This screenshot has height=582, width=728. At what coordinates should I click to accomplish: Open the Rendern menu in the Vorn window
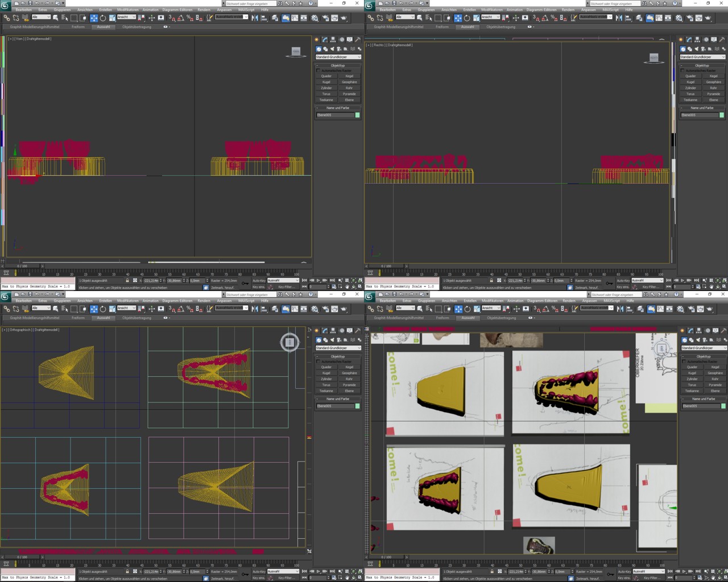204,10
